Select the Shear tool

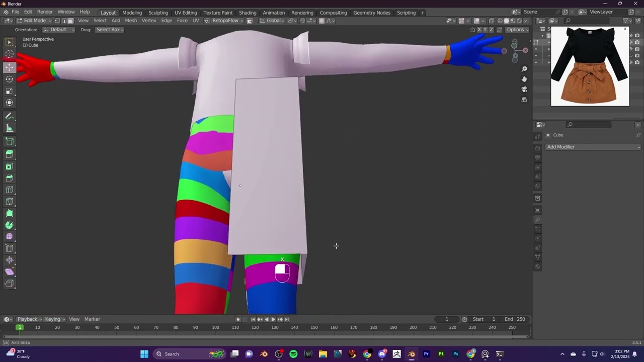10,272
